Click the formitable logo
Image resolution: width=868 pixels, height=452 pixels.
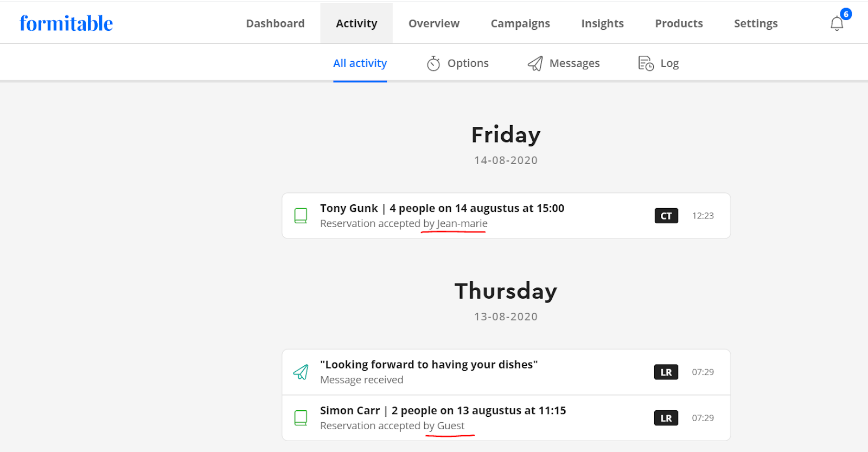click(66, 23)
